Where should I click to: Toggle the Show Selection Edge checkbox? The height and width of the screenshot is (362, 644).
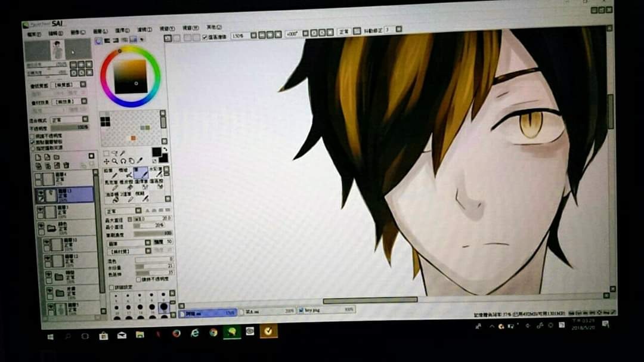205,38
